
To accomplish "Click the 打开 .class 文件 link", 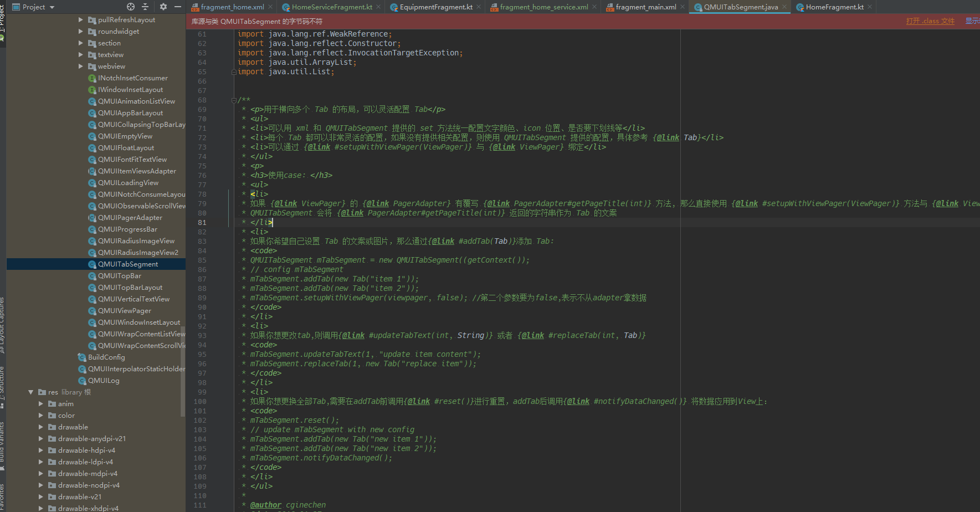I will [x=930, y=21].
